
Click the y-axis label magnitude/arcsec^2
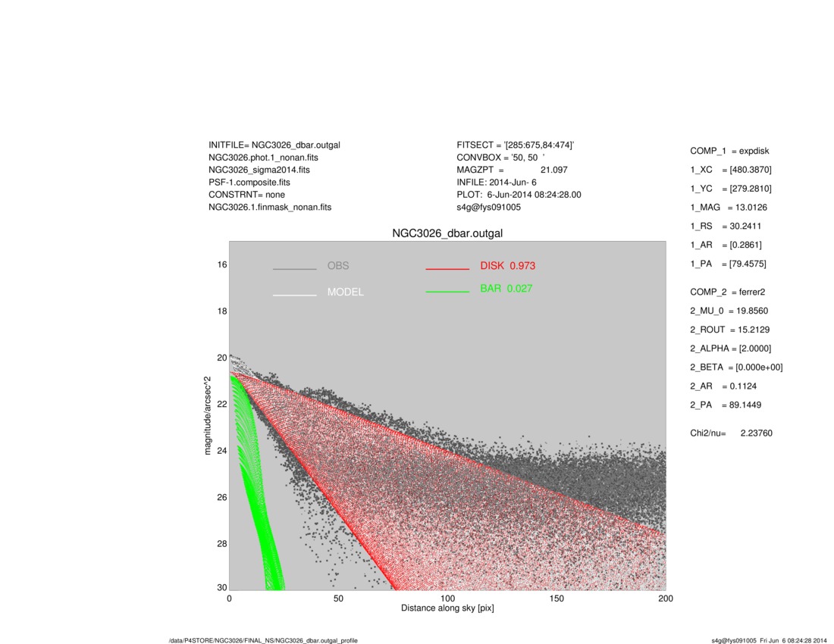[208, 415]
